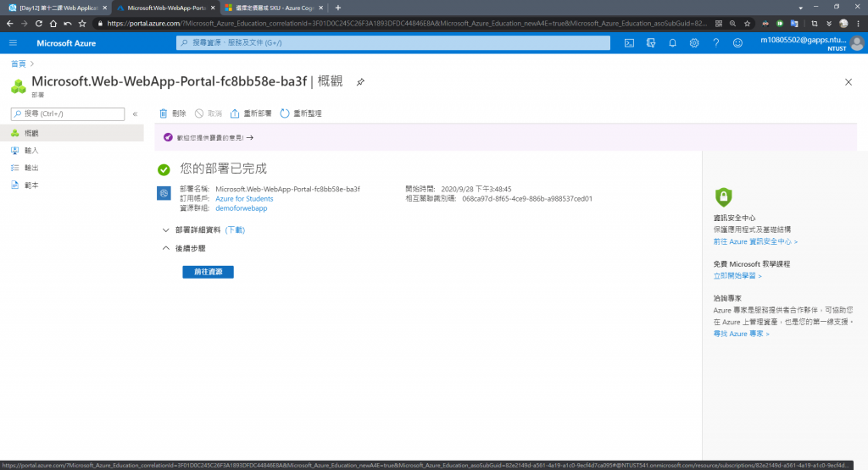Screen dimensions: 868x470
Task: Open the browser three-dot menu
Action: [858, 23]
